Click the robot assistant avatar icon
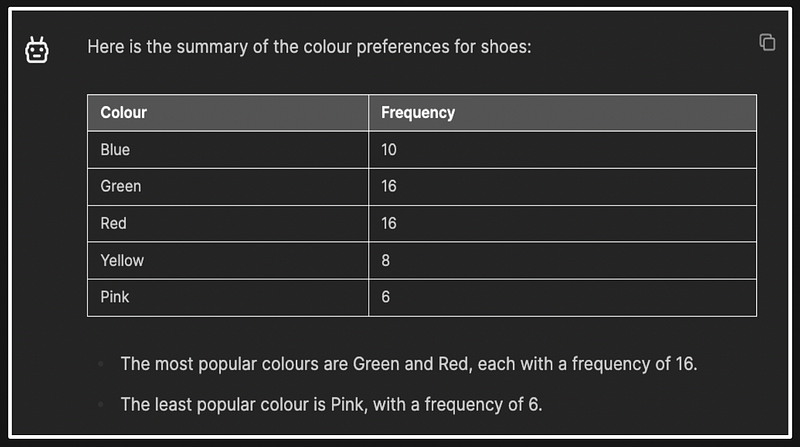The width and height of the screenshot is (800, 447). pos(37,50)
